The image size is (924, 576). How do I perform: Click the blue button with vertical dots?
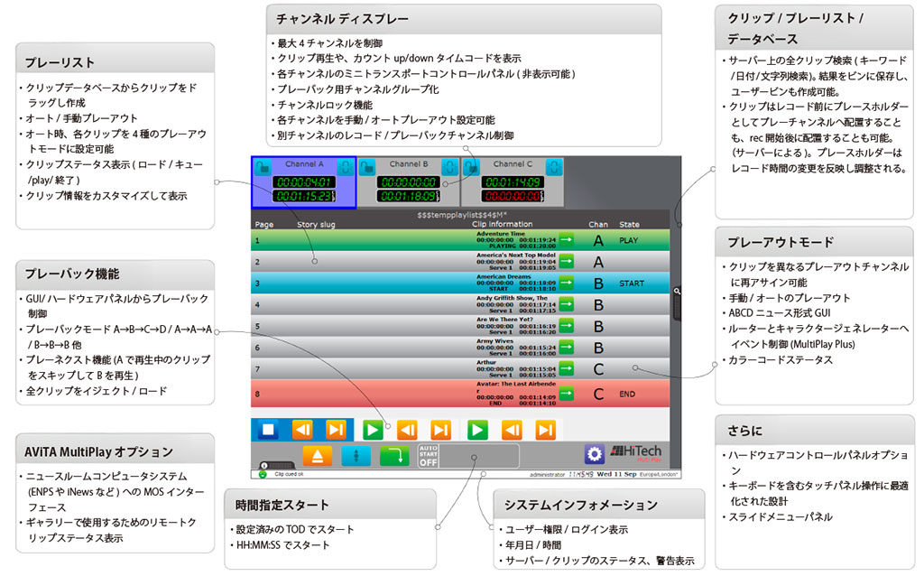[356, 455]
